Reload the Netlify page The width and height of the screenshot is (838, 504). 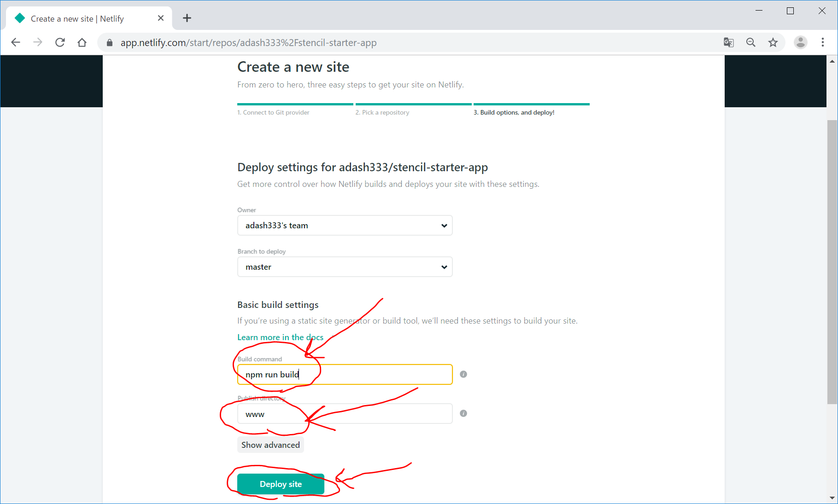(60, 42)
